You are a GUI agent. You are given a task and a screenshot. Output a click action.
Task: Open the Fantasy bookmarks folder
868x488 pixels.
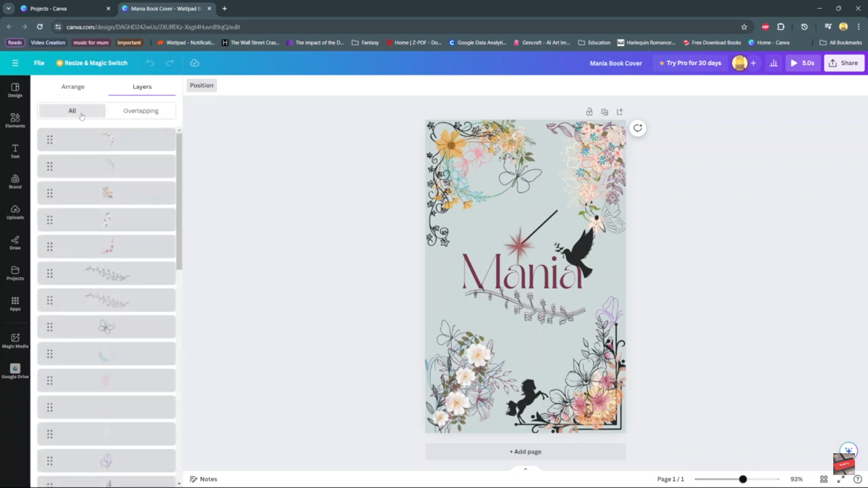365,42
